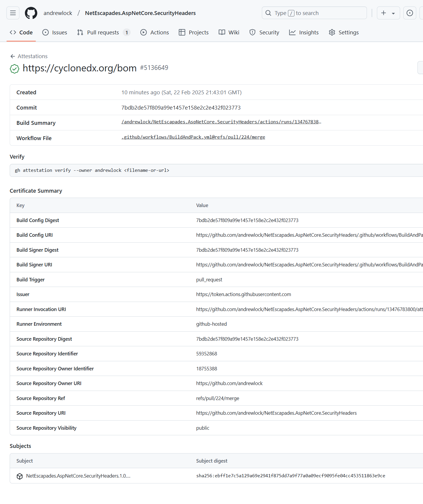Viewport: 423px width, 504px height.
Task: Click the Issuer token URL value
Action: pos(244,294)
